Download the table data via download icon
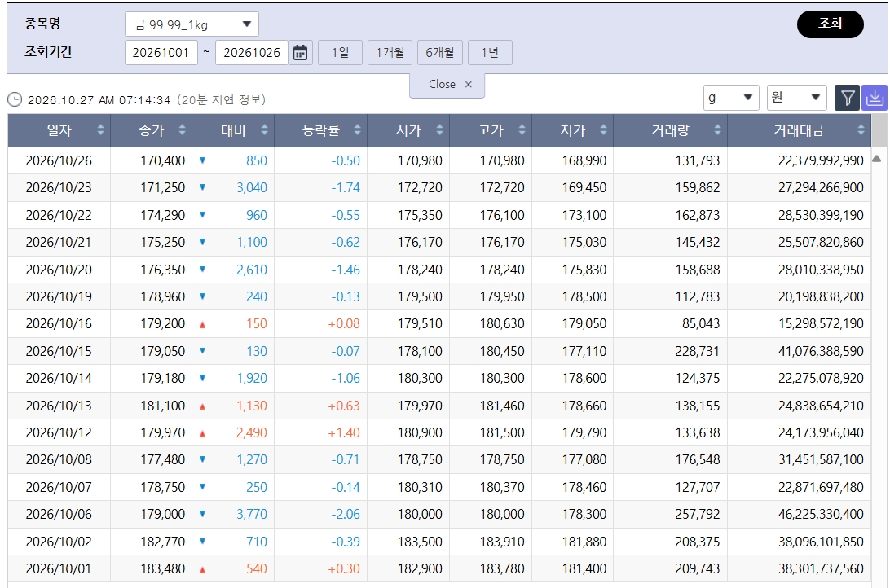 875,98
